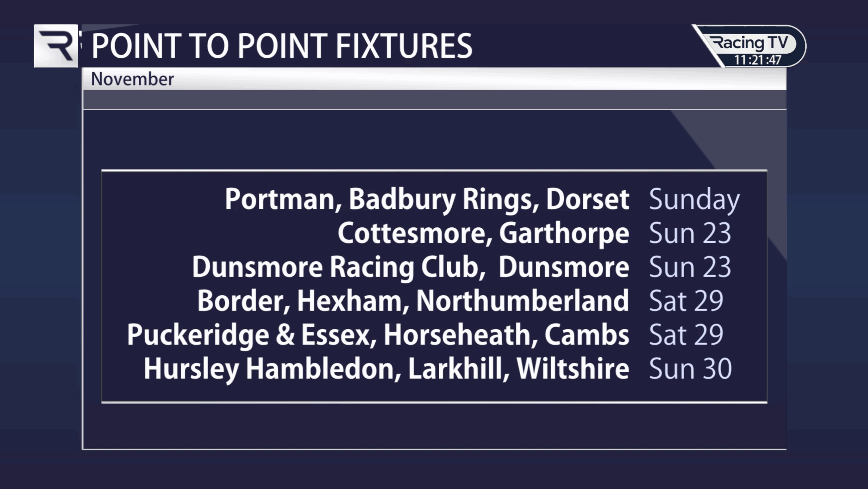The width and height of the screenshot is (868, 489).
Task: Click the Racing TV channel logo
Action: pyautogui.click(x=750, y=43)
